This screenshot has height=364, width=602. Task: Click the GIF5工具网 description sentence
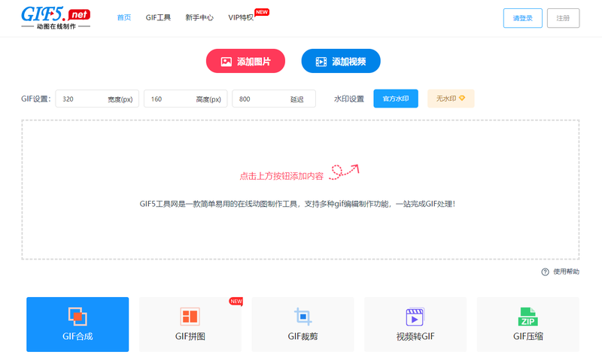click(x=297, y=204)
